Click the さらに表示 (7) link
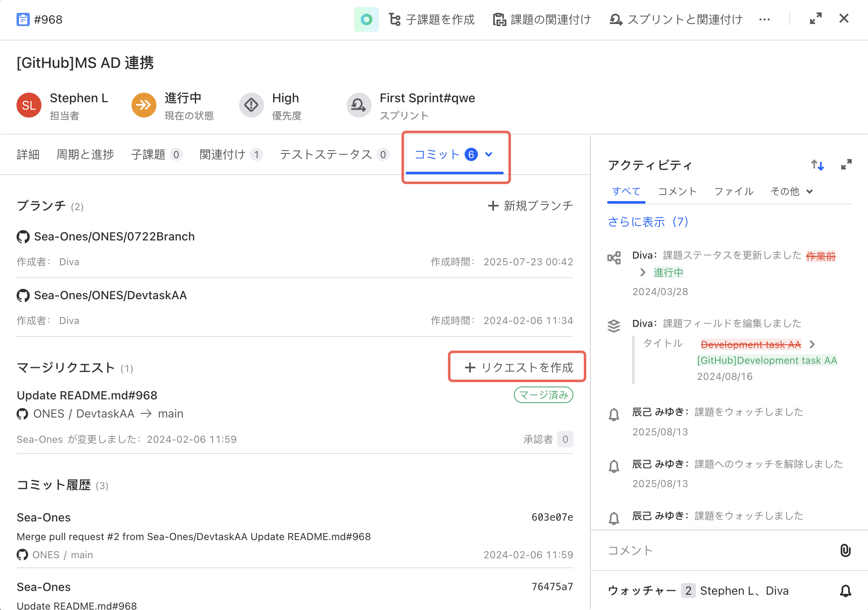The width and height of the screenshot is (868, 610). tap(648, 222)
